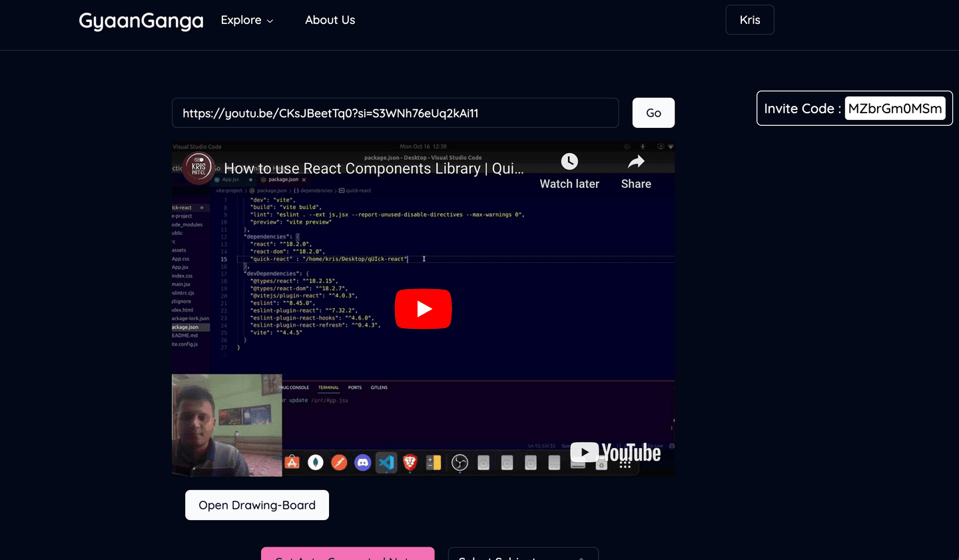Play the YouTube video
The width and height of the screenshot is (959, 560).
coord(424,309)
